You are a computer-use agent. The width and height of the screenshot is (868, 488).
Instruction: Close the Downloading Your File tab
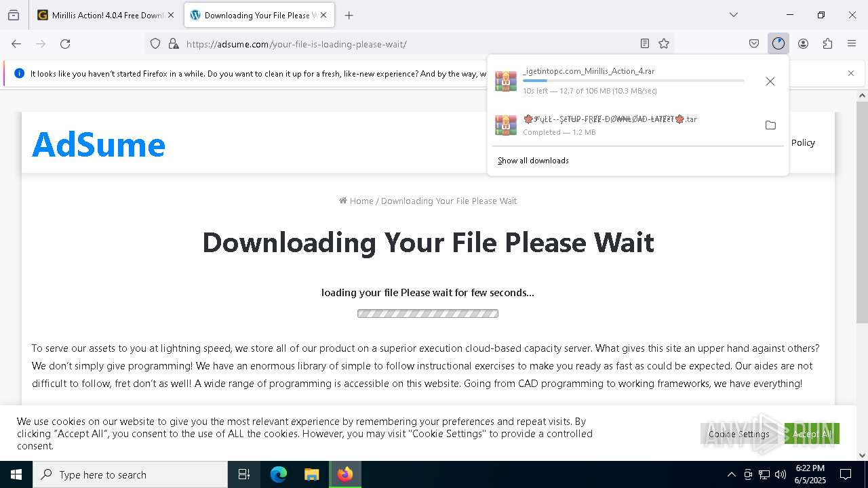[323, 15]
